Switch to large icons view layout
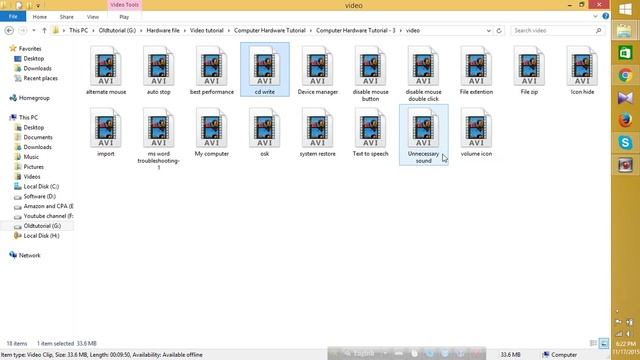 tap(604, 343)
